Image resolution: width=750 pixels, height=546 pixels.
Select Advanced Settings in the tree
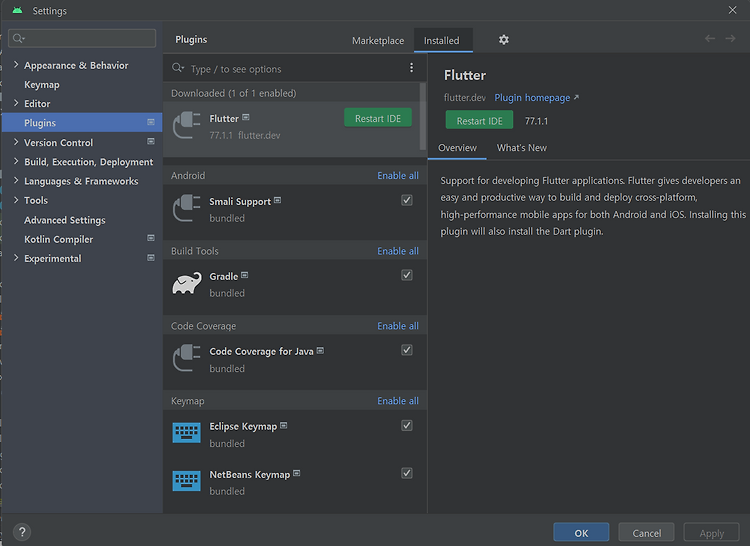pyautogui.click(x=65, y=220)
